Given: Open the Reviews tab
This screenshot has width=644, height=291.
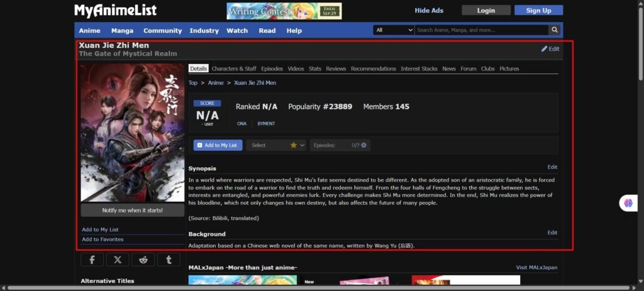Looking at the screenshot, I should pyautogui.click(x=336, y=69).
